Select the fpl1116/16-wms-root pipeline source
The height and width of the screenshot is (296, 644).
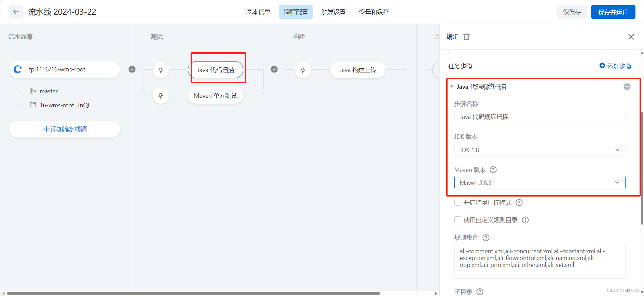click(x=64, y=69)
